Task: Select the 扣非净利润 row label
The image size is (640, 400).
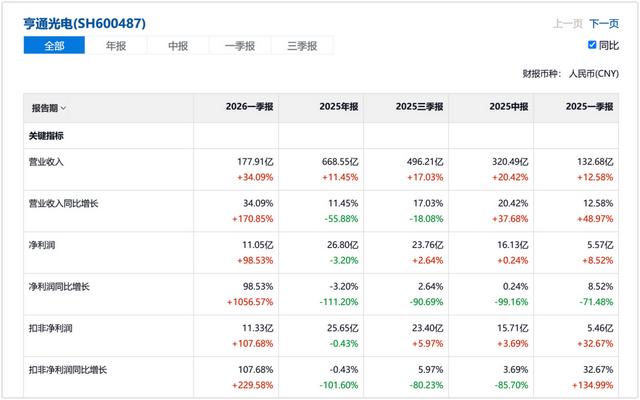Action: (x=50, y=329)
